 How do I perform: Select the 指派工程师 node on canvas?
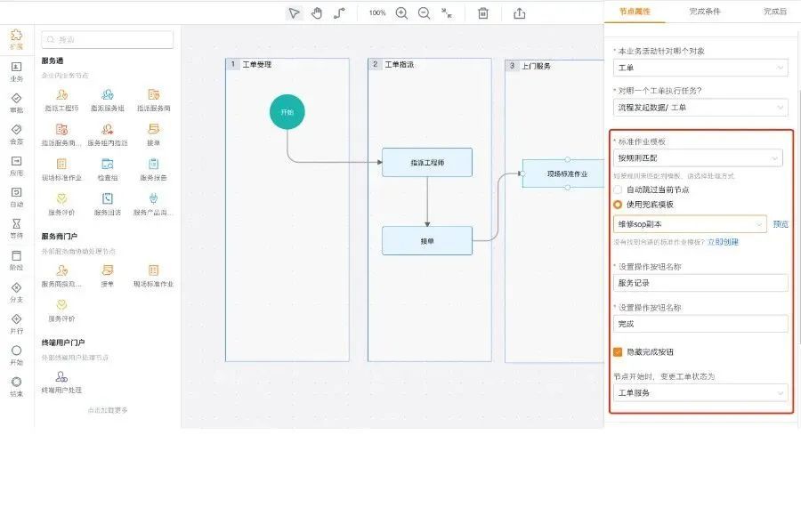coord(427,162)
